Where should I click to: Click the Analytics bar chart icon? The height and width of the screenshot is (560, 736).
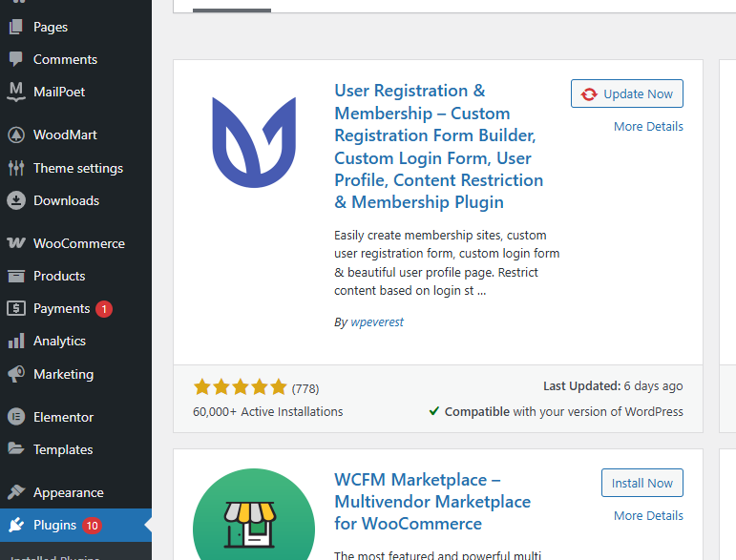coord(15,341)
